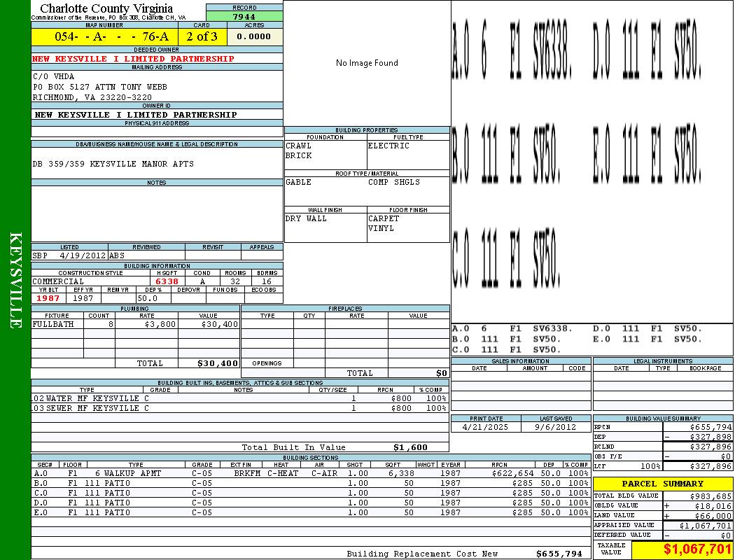Click section A.0 RPCN $622,654

click(x=512, y=474)
